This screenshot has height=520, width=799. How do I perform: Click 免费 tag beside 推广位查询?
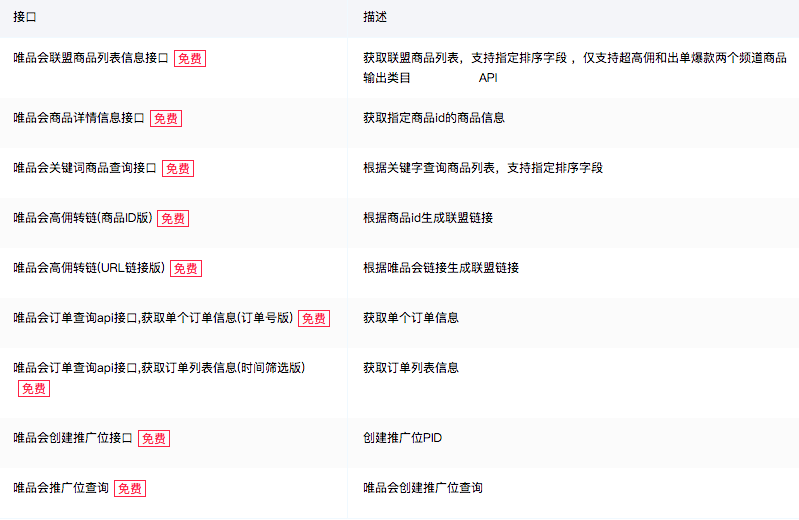[130, 489]
